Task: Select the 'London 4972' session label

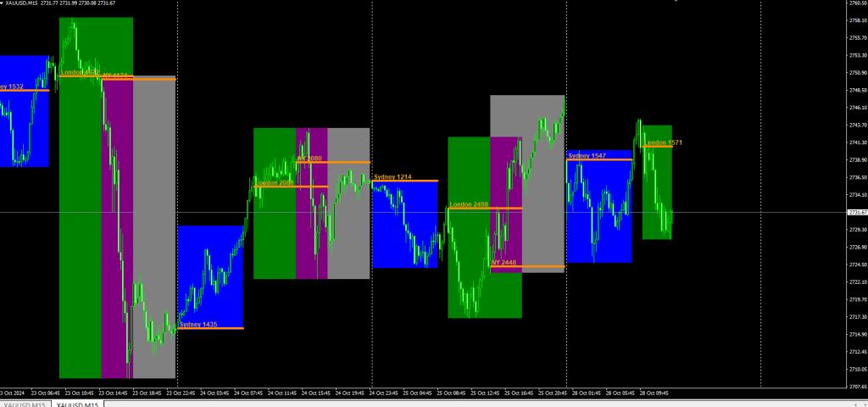Action: point(81,72)
